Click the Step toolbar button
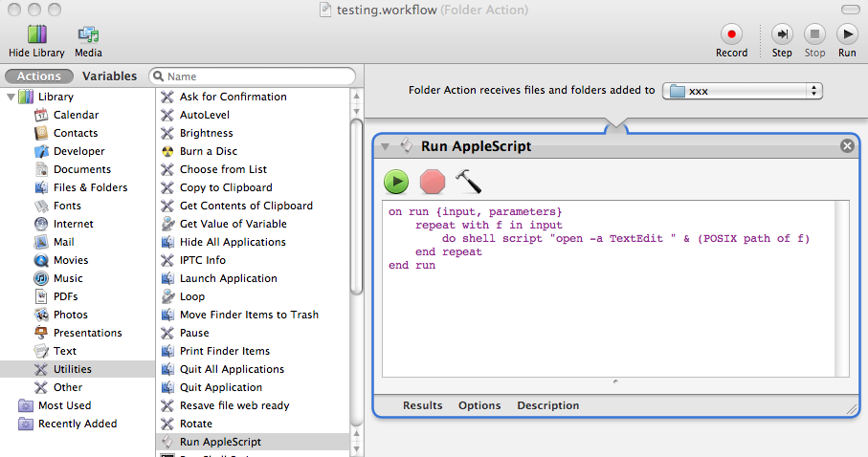Screen dimensions: 868x457 pyautogui.click(x=782, y=34)
